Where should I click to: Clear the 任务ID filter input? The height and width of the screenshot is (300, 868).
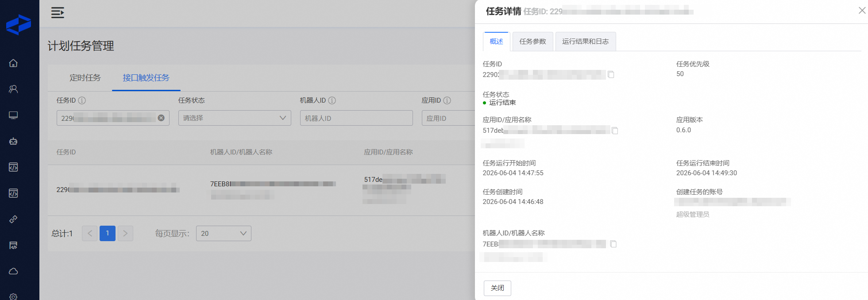tap(161, 118)
